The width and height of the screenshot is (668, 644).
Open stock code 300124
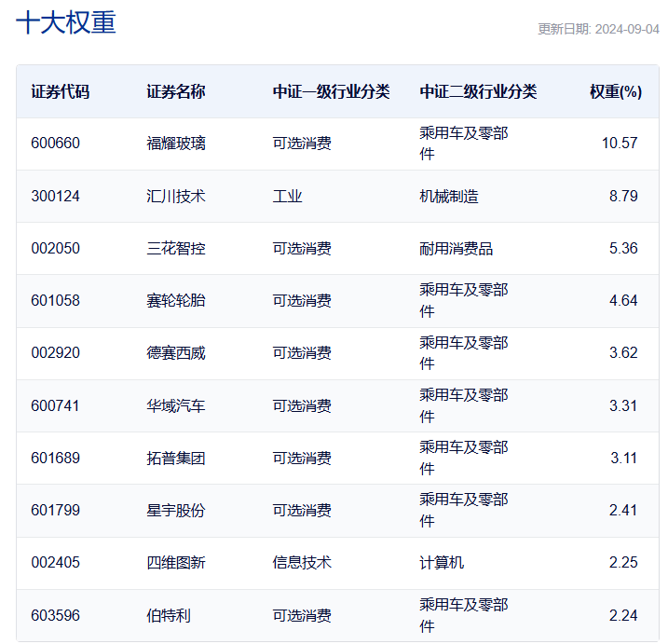coord(55,196)
